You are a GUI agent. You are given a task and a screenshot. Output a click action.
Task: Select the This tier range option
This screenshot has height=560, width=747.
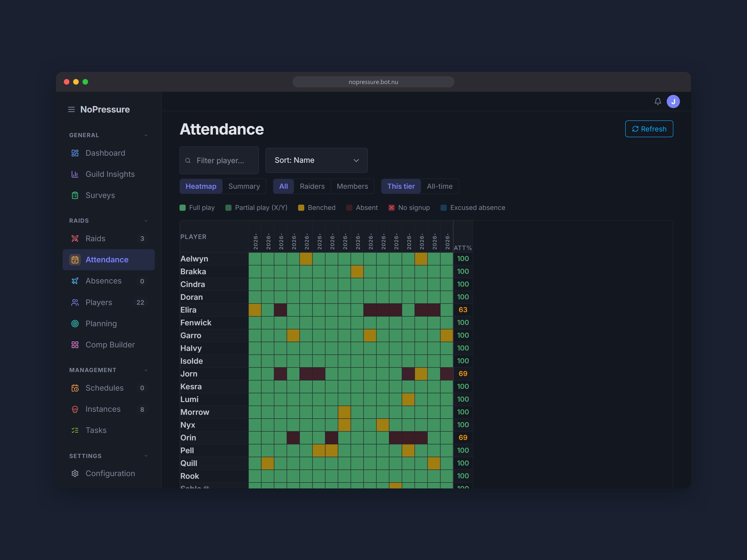tap(401, 186)
